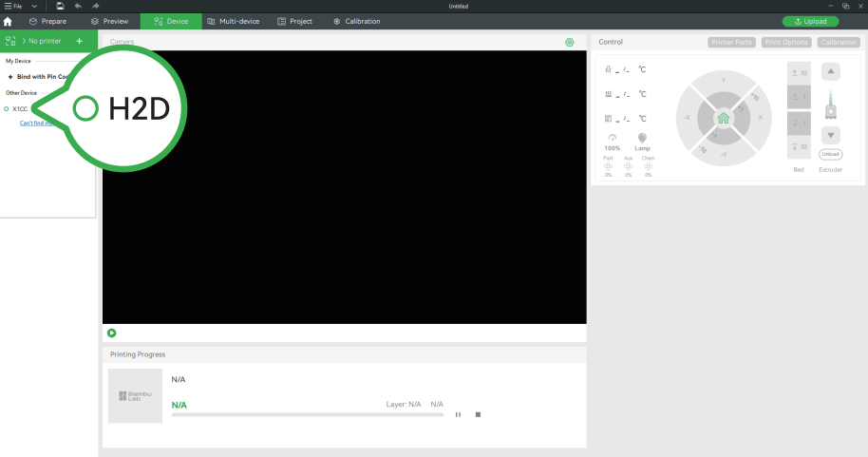Viewport: 868px width, 457px height.
Task: Click the nozzle temperature icon
Action: tap(608, 69)
